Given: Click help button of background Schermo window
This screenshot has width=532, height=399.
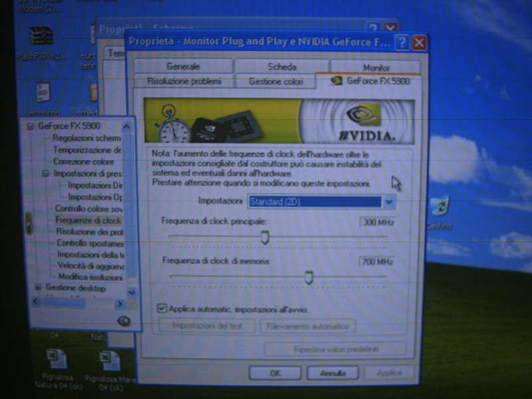Looking at the screenshot, I should [373, 27].
